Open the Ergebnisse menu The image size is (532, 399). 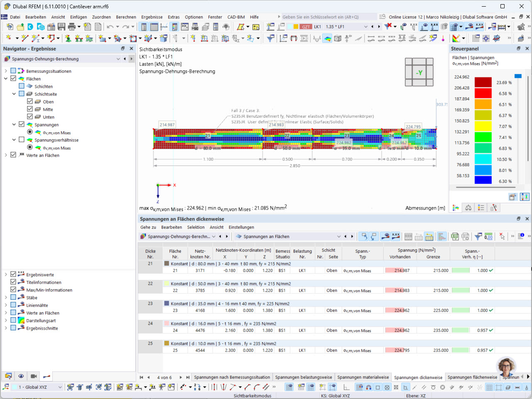[152, 17]
